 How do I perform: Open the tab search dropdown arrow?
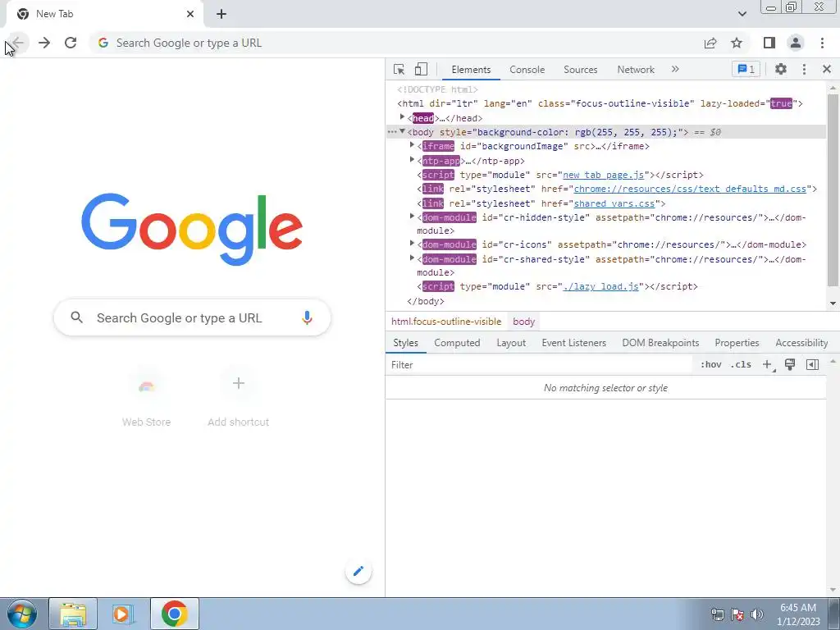(742, 14)
